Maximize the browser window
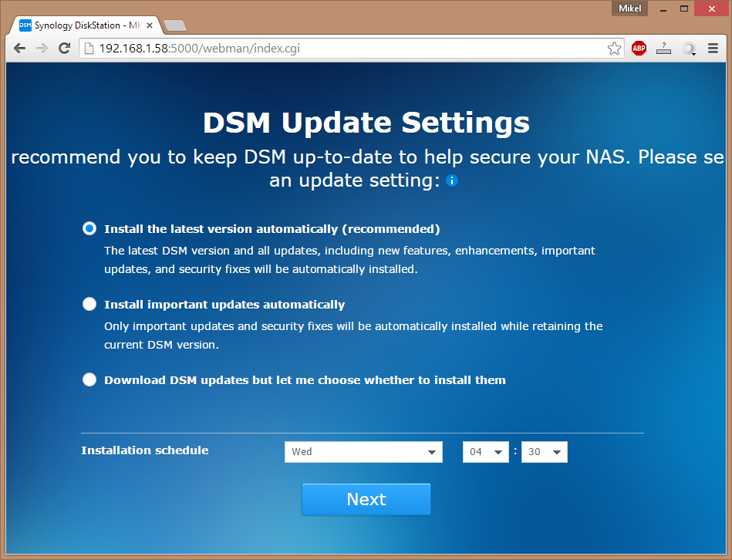Image resolution: width=732 pixels, height=560 pixels. (x=684, y=8)
